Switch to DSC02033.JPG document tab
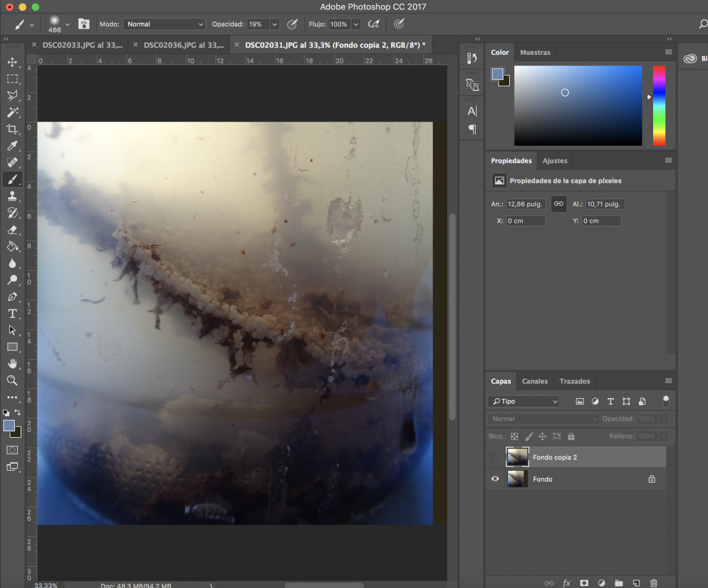This screenshot has height=588, width=708. click(x=83, y=45)
